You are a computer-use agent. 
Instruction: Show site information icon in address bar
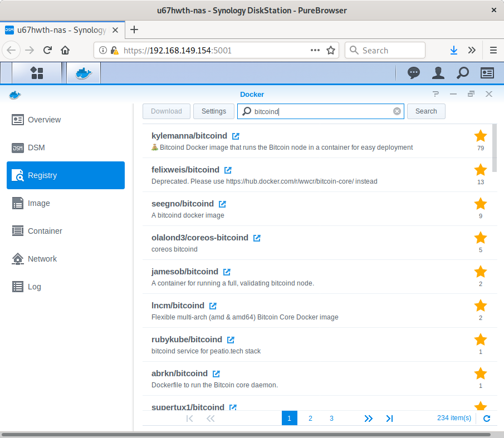[103, 50]
